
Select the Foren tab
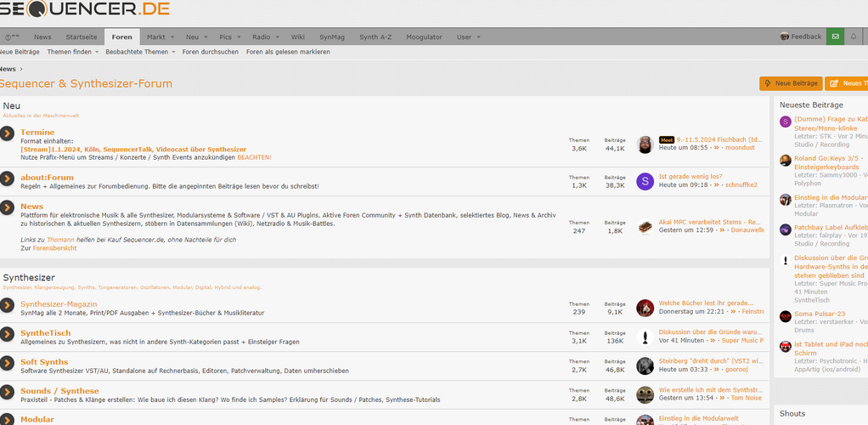121,37
